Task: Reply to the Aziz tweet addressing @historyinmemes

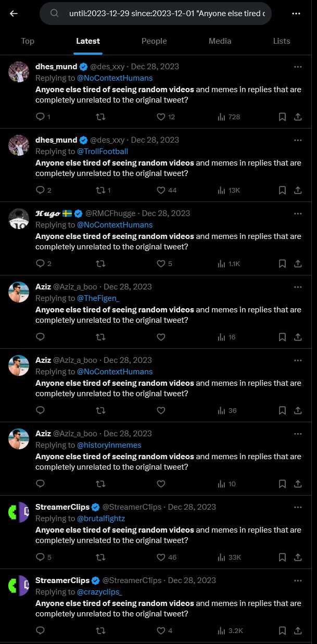Action: (x=41, y=484)
